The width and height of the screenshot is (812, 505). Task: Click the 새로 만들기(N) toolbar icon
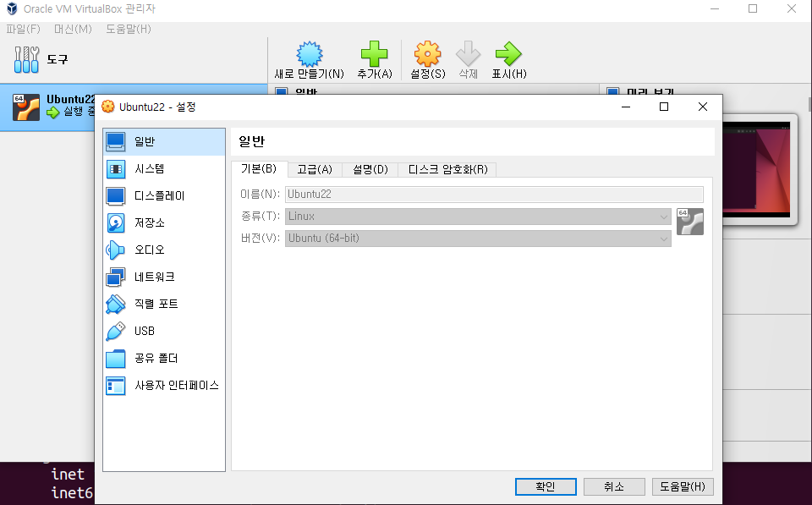310,54
